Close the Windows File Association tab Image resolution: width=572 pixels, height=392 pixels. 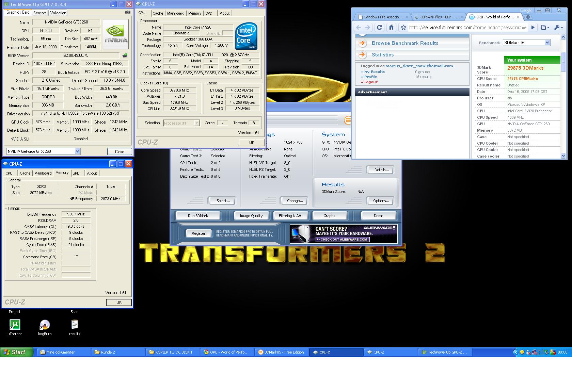coord(407,17)
